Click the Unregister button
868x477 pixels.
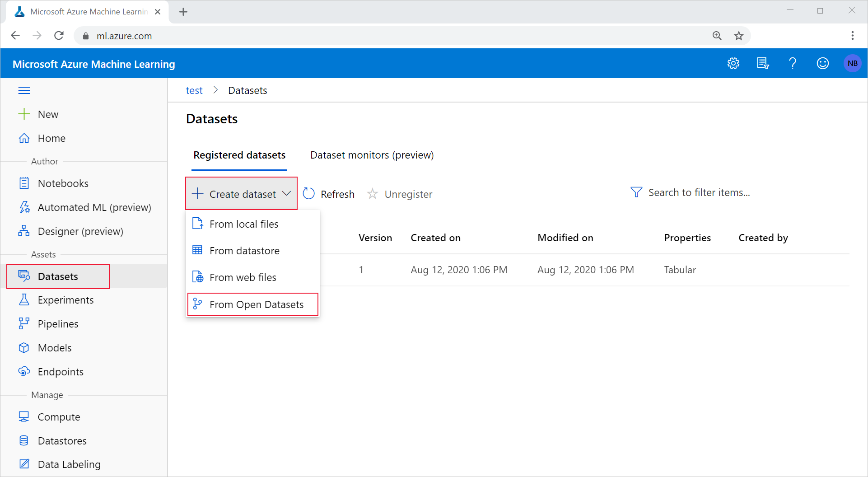400,194
